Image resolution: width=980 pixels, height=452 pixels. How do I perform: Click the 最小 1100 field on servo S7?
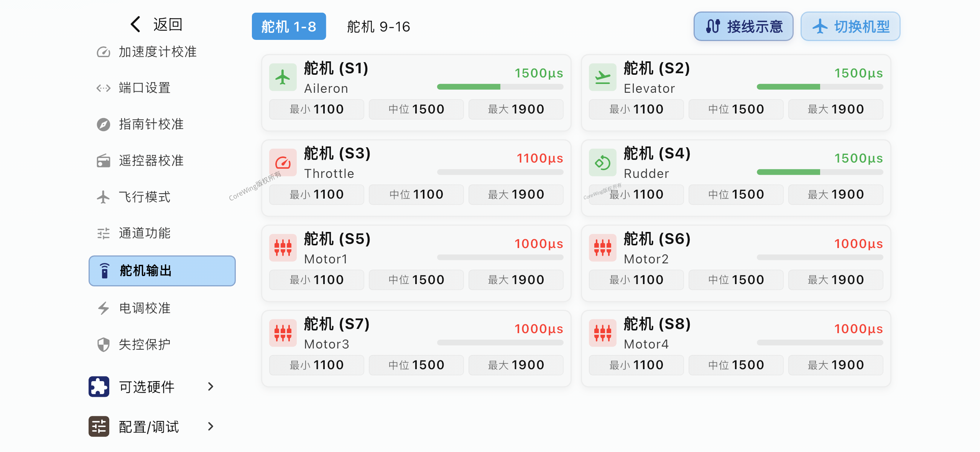pyautogui.click(x=316, y=365)
